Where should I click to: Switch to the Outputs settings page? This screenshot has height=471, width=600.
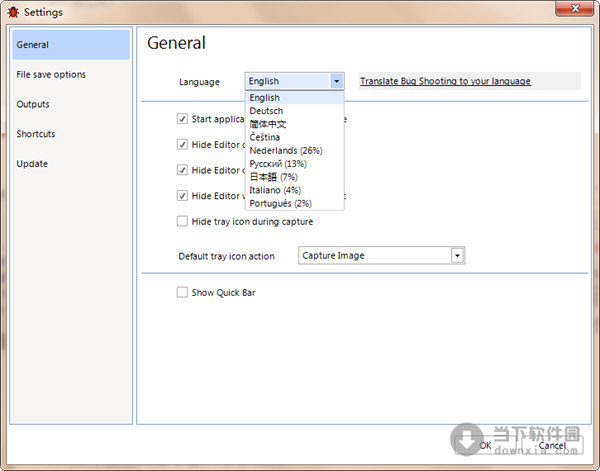33,105
